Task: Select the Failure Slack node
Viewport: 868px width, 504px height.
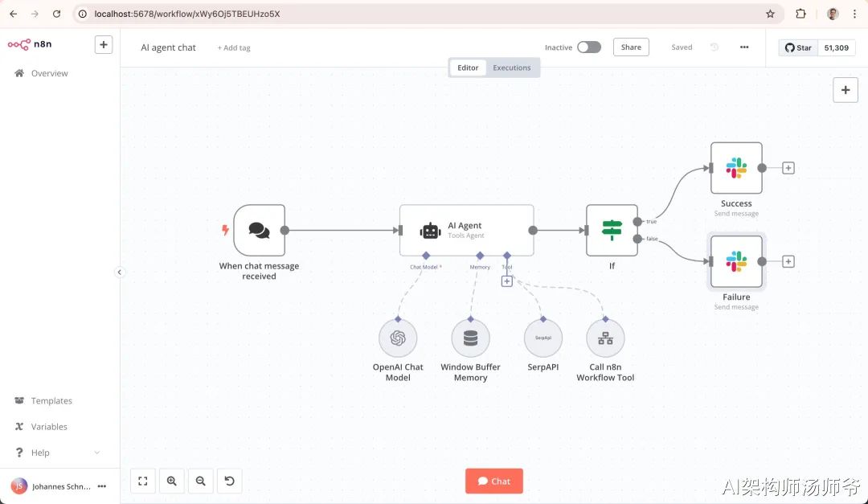Action: 736,261
